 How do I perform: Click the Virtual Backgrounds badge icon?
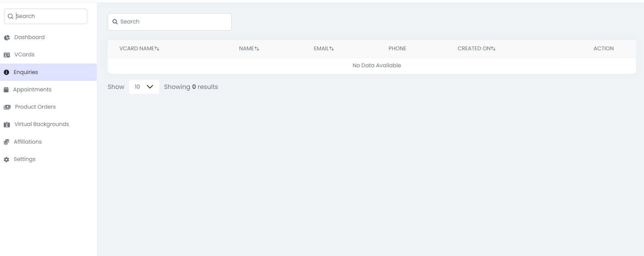pos(7,125)
